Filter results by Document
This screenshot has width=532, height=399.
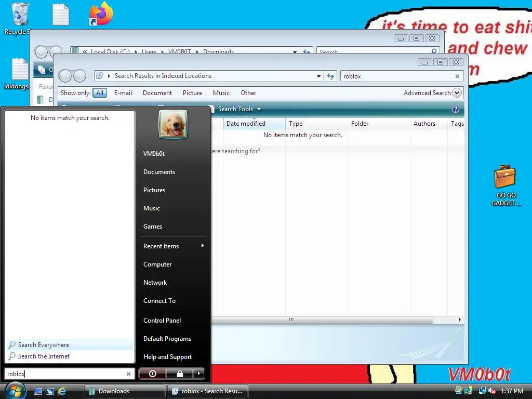[157, 93]
